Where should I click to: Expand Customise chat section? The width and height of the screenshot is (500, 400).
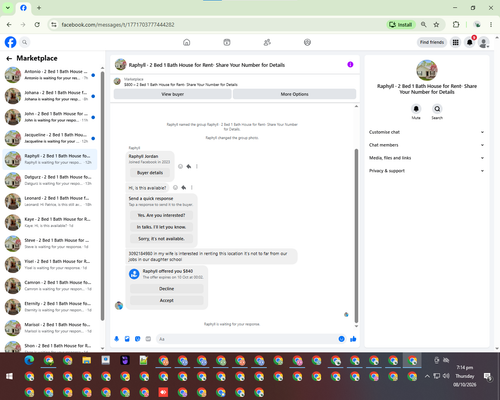click(426, 132)
